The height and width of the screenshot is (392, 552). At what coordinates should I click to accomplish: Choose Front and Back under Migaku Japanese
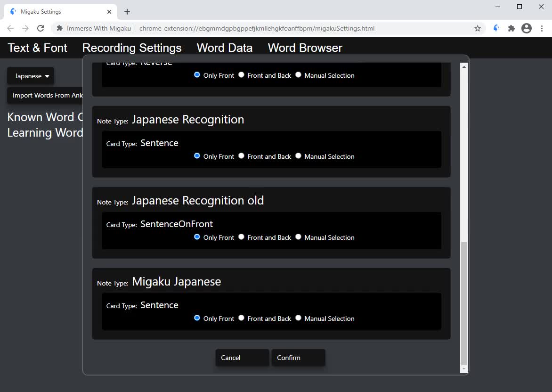pos(241,318)
